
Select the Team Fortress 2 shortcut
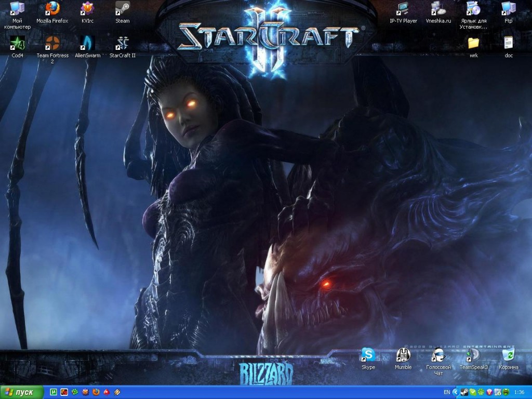click(52, 50)
